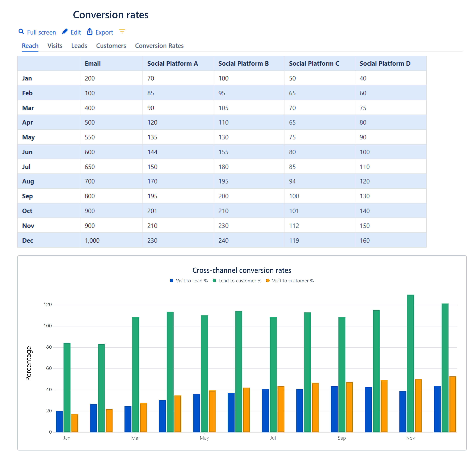
Task: Hide the Visit to customer % series
Action: pyautogui.click(x=293, y=280)
